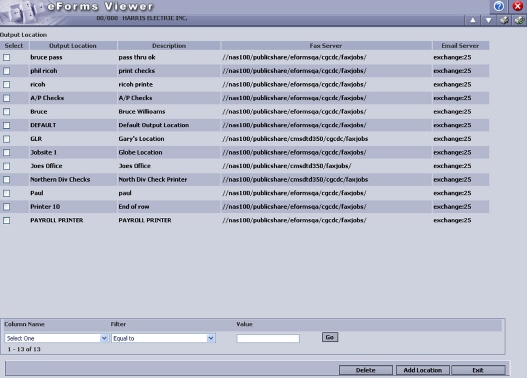
Task: Click the down arrow toolbar icon
Action: (x=488, y=20)
